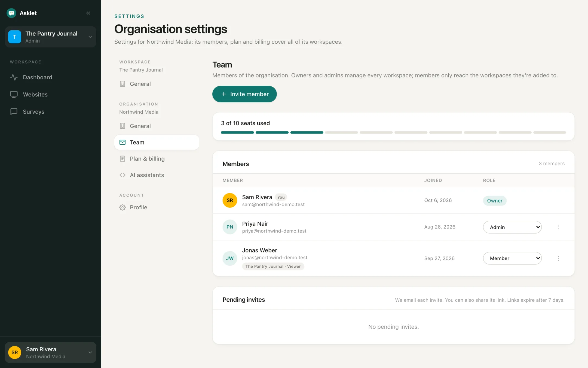This screenshot has height=368, width=588.
Task: Click the "Sep 27, 2026" joined date
Action: [x=439, y=258]
